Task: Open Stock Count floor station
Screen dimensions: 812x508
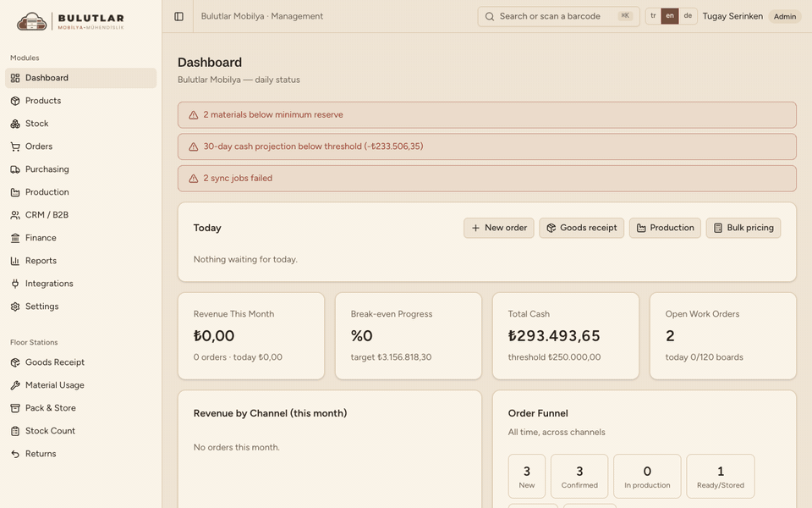Action: pyautogui.click(x=81, y=431)
